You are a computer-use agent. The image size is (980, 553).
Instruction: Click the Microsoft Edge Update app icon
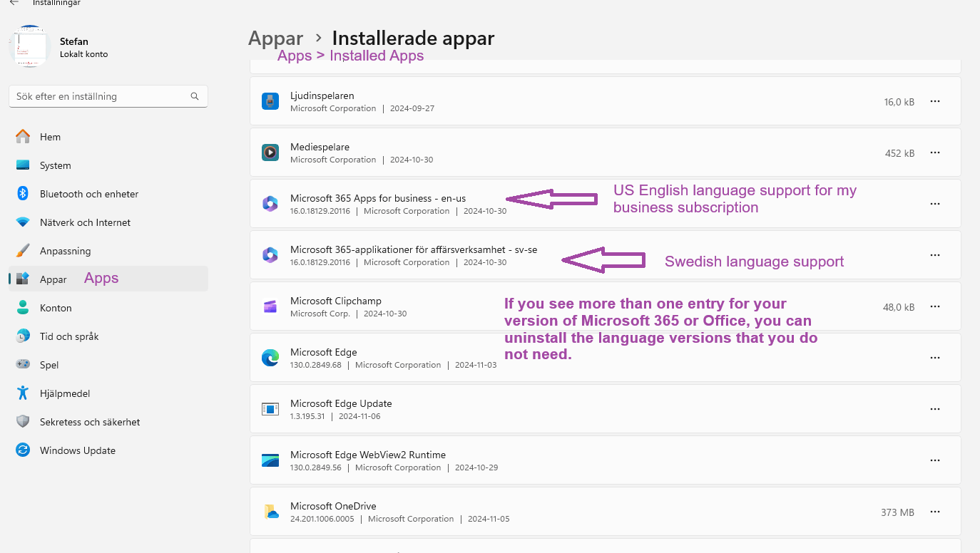(270, 409)
